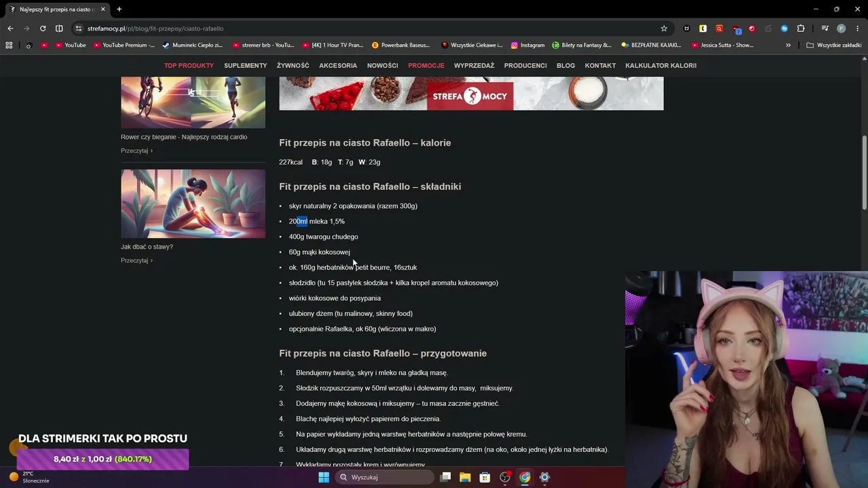
Task: Go back to the previous page
Action: (10, 28)
